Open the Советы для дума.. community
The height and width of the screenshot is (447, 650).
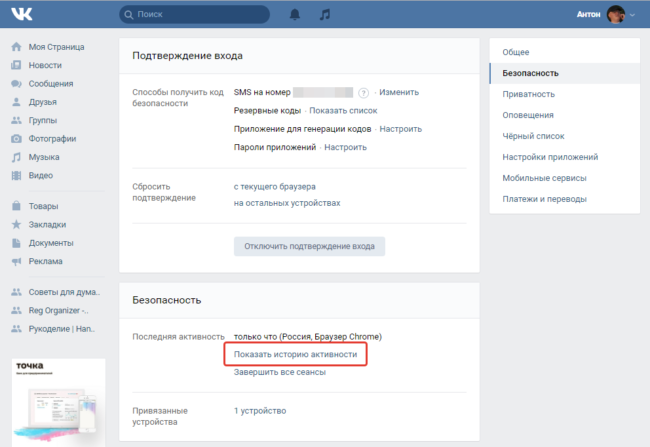click(x=64, y=292)
